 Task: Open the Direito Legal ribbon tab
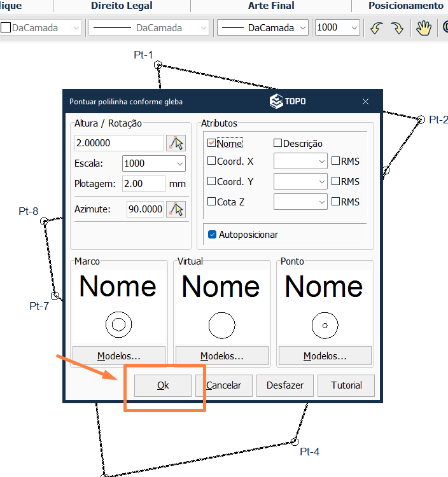pyautogui.click(x=122, y=6)
